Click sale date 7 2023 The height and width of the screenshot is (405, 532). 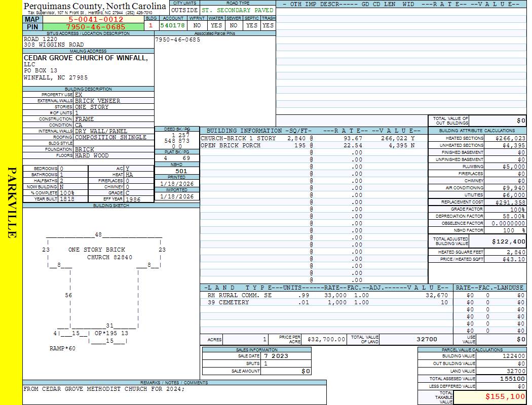276,356
